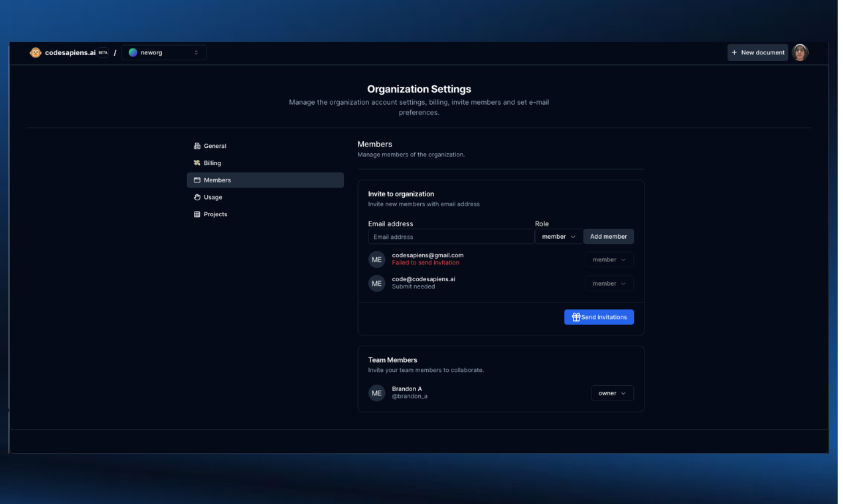Click the codesapiens.ai monkey logo

click(x=35, y=52)
